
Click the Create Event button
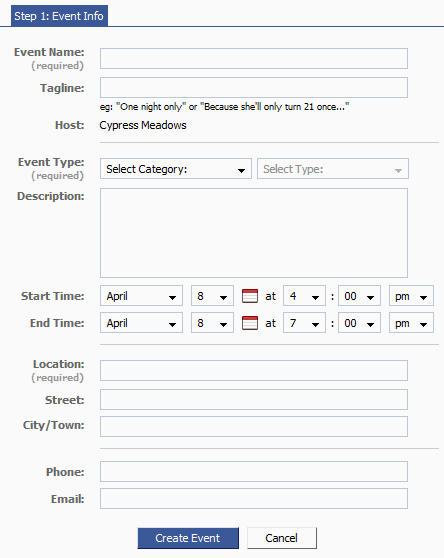pyautogui.click(x=188, y=538)
